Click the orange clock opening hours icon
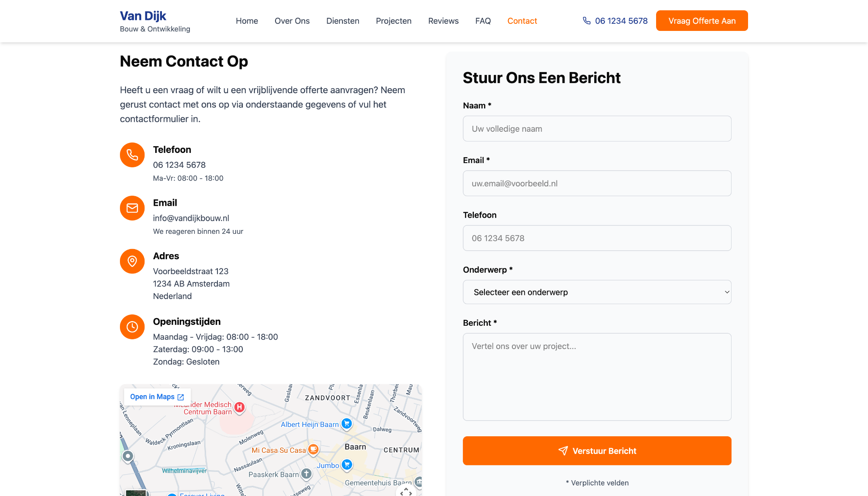 (132, 327)
